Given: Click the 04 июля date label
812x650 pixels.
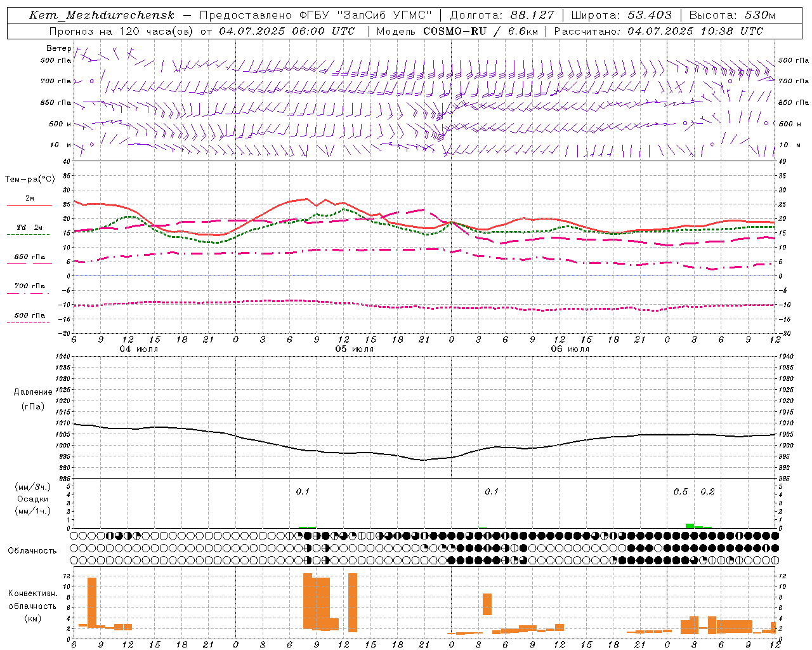Looking at the screenshot, I should pos(139,349).
